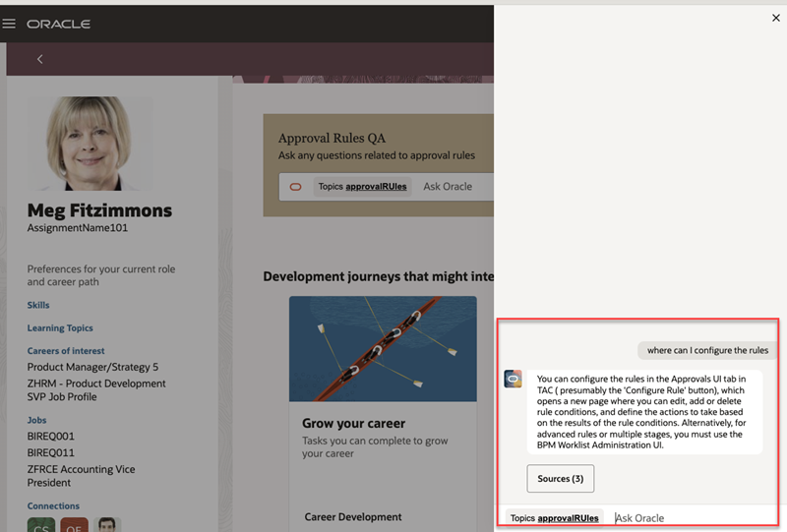787x532 pixels.
Task: Click the Oracle icon in the Approval Rules search bar
Action: pyautogui.click(x=296, y=187)
